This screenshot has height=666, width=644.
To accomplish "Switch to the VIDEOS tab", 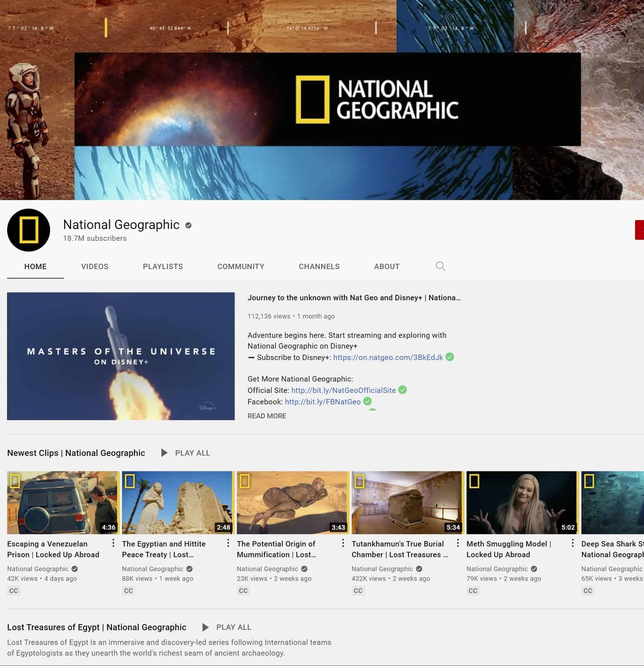I will click(x=94, y=266).
